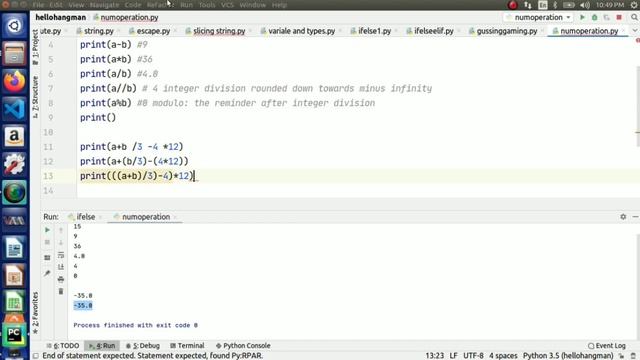Open the File menu
This screenshot has width=640, height=360.
38,5
